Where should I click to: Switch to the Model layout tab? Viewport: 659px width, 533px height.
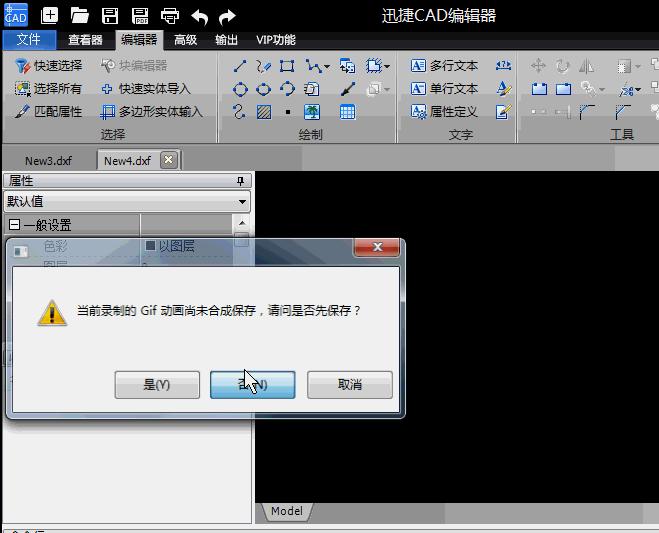click(287, 511)
